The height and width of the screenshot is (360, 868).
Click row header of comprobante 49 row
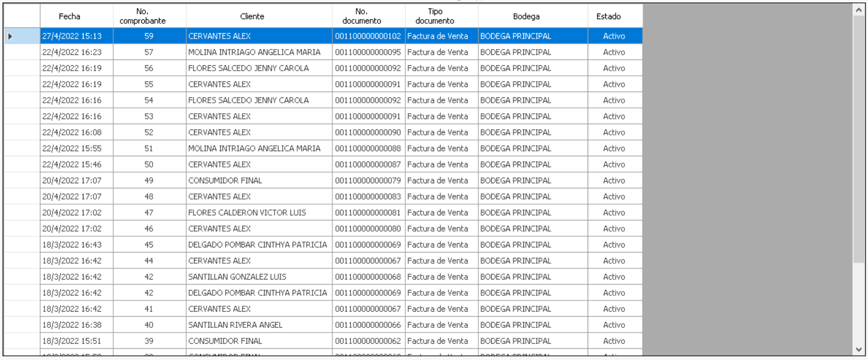coord(22,181)
